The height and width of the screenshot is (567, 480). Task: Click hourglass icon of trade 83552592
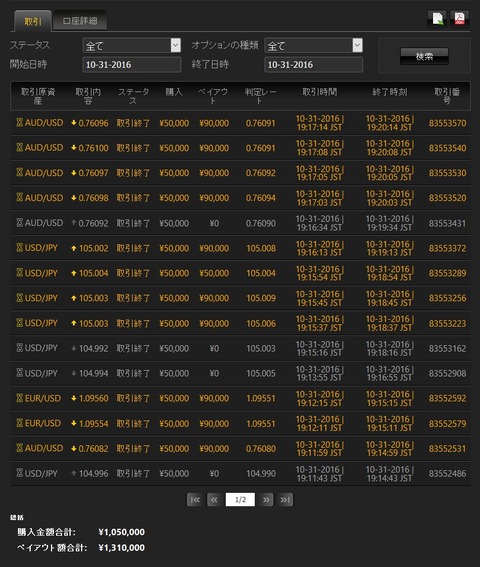[20, 398]
